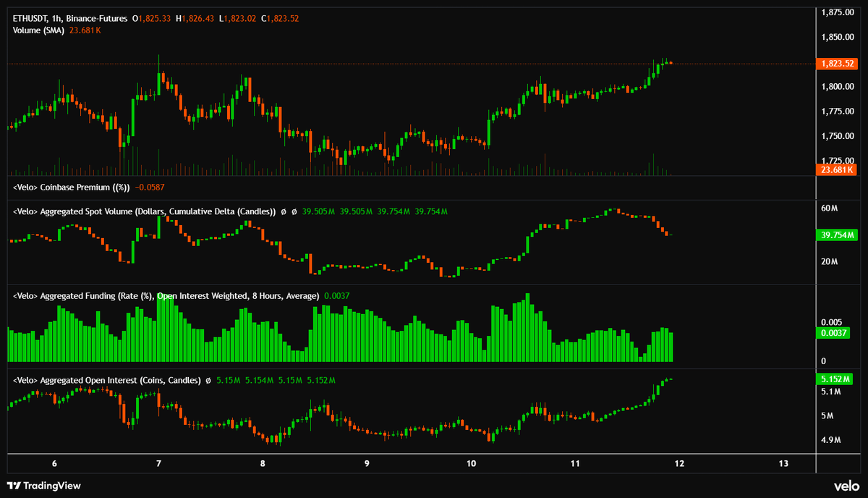Click the 5M open interest axis label

tap(827, 416)
